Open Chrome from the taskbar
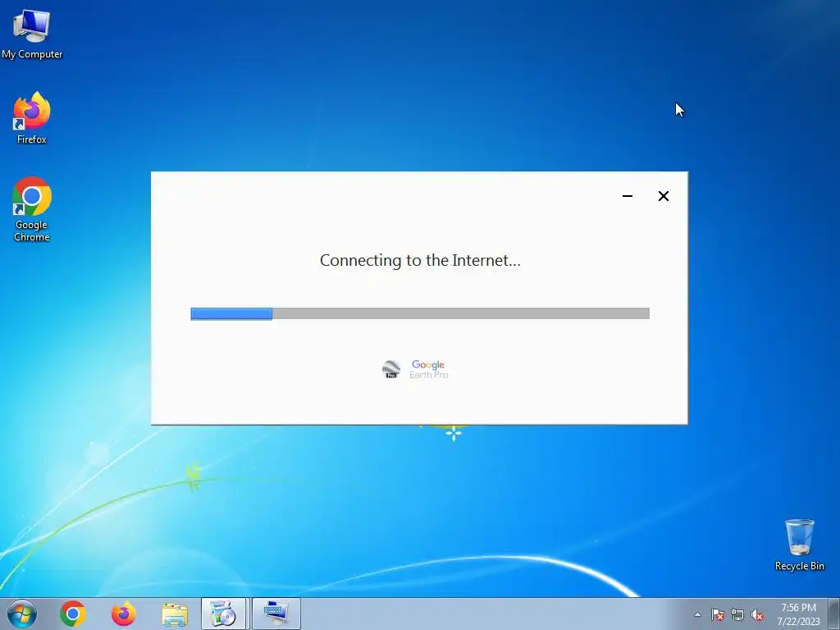The height and width of the screenshot is (630, 840). pos(73,614)
